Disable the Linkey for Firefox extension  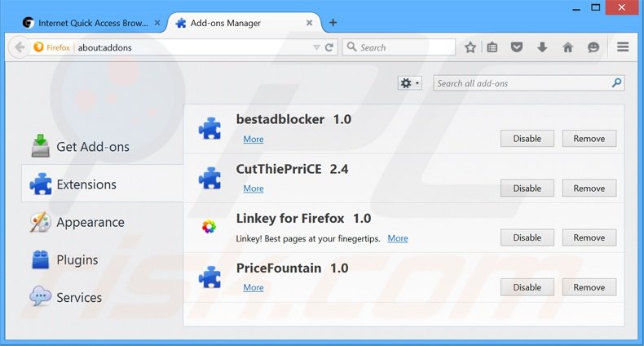pyautogui.click(x=527, y=237)
